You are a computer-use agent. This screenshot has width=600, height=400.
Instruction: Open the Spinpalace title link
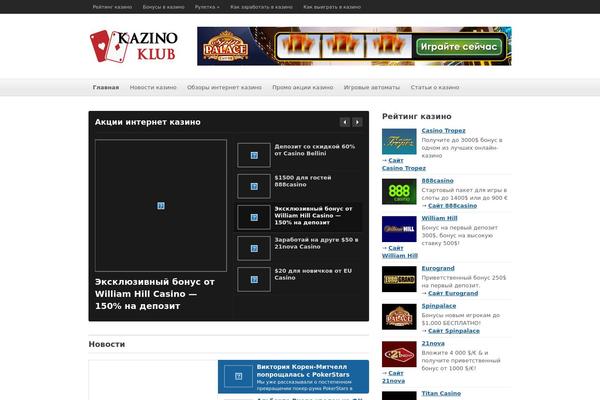pyautogui.click(x=439, y=306)
